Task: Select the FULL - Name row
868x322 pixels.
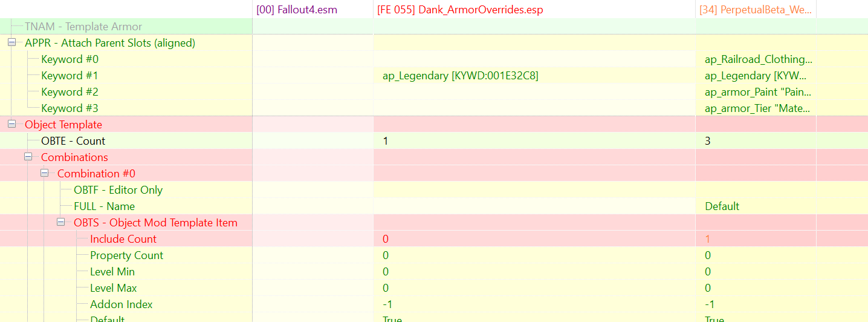Action: pyautogui.click(x=434, y=206)
